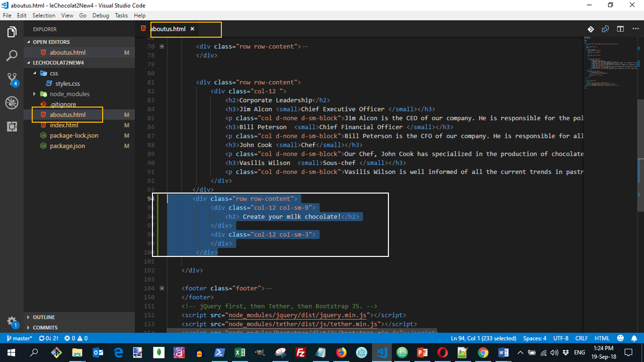Viewport: 644px width, 362px height.
Task: Select aboutus.html under Open Editors
Action: pos(67,52)
